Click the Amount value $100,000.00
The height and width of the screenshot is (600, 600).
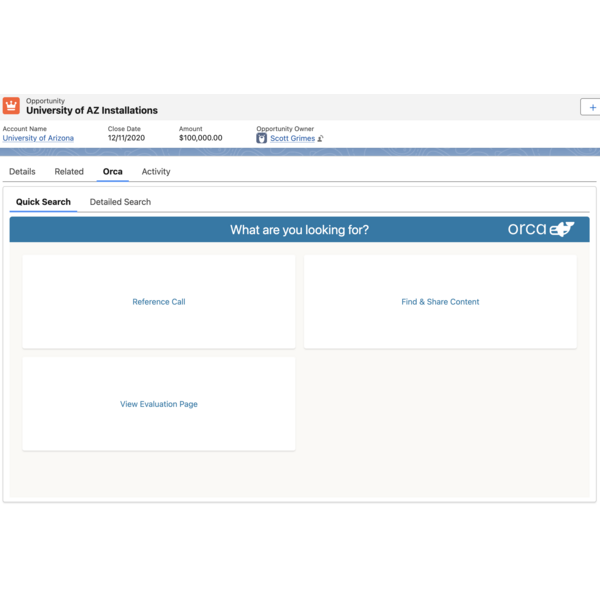point(201,138)
